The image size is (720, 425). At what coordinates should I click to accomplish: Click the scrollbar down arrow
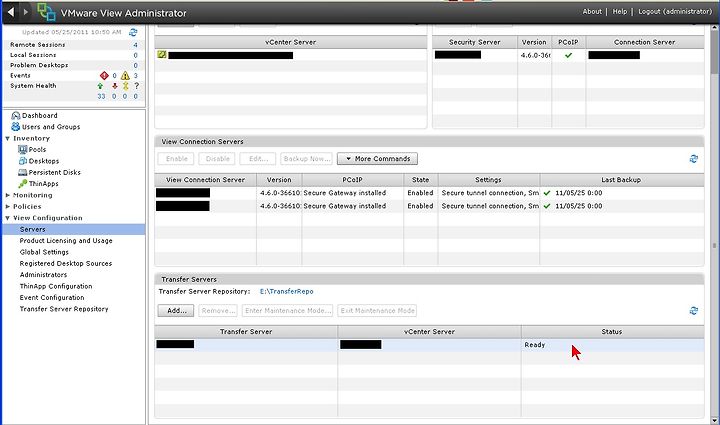pos(714,420)
